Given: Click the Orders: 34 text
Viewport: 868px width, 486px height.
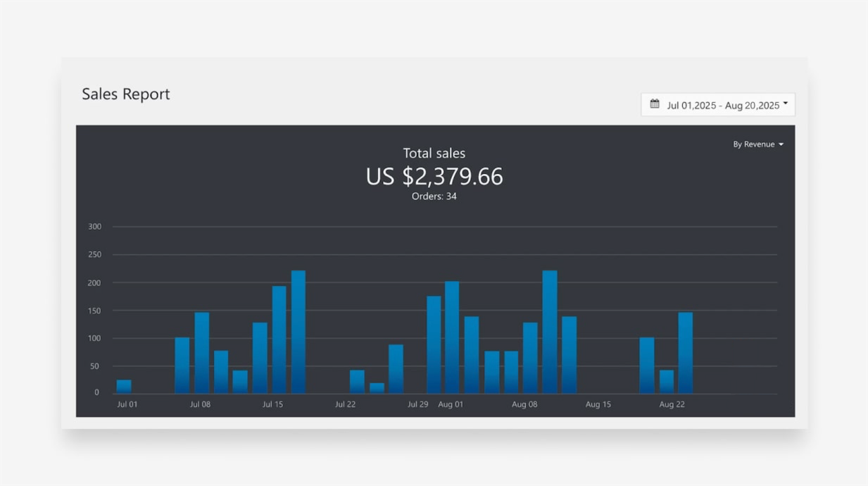Looking at the screenshot, I should coord(434,197).
